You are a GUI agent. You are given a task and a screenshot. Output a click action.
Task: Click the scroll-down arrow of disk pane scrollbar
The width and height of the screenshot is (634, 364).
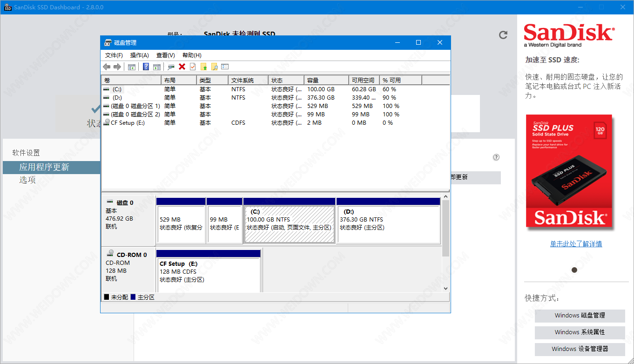click(x=445, y=289)
